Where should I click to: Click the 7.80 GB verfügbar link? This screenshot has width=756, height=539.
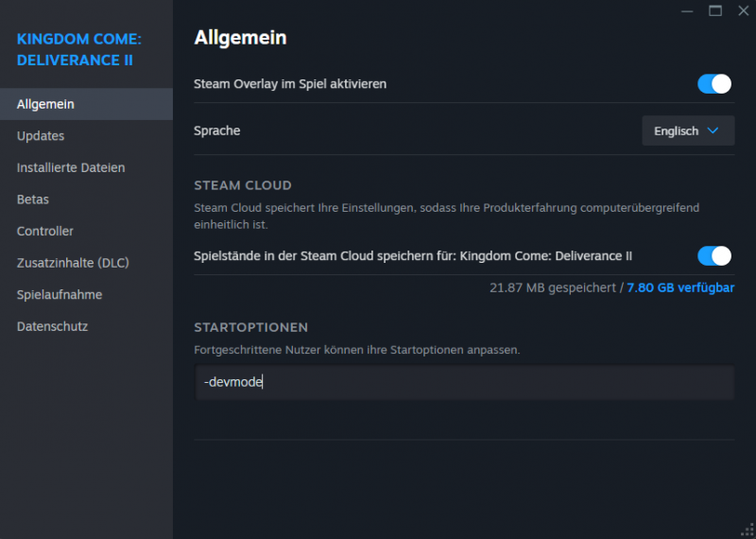(680, 288)
